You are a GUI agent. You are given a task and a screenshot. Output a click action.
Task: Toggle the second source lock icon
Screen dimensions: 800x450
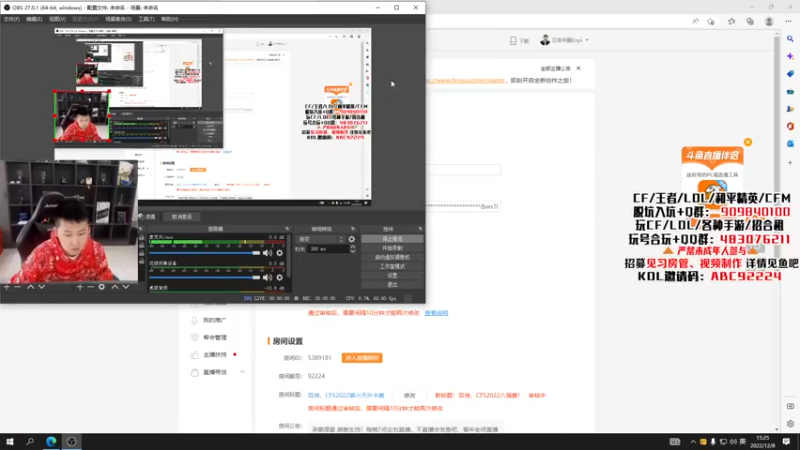(x=142, y=245)
